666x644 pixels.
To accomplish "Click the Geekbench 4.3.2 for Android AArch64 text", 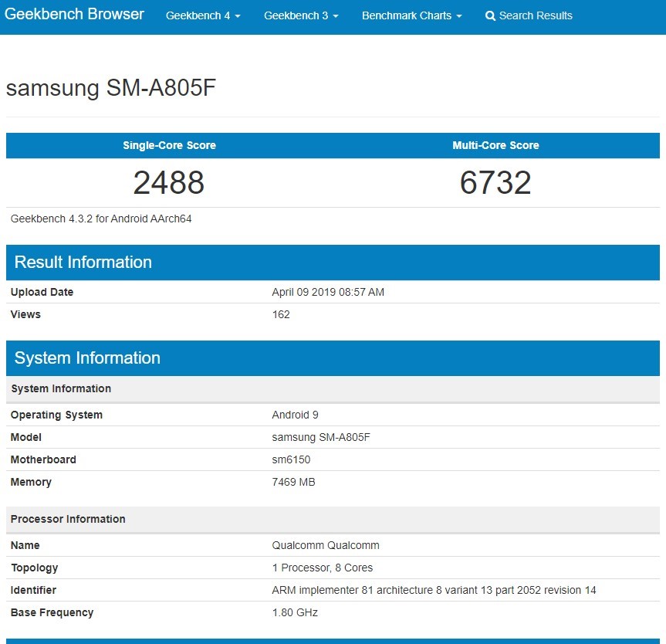I will (x=101, y=219).
